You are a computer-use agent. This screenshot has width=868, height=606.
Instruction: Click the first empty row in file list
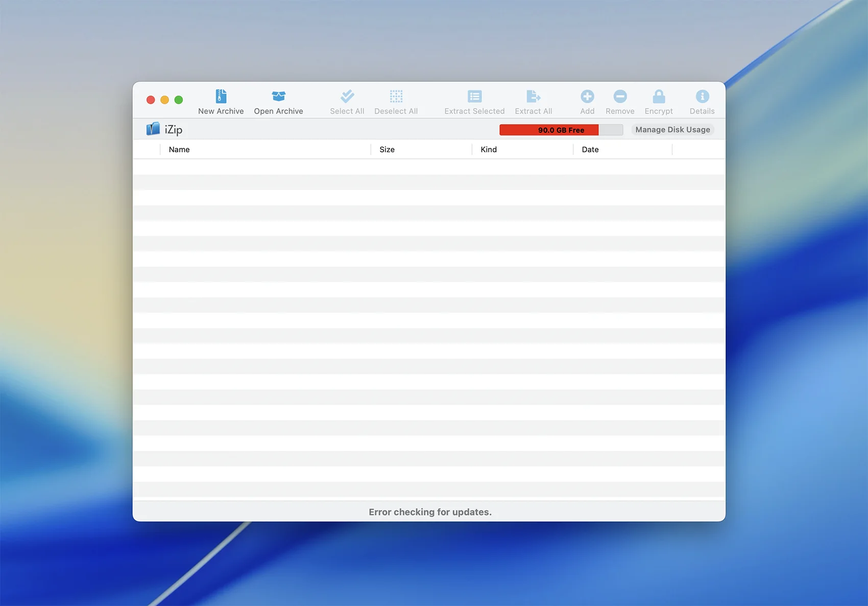[429, 167]
